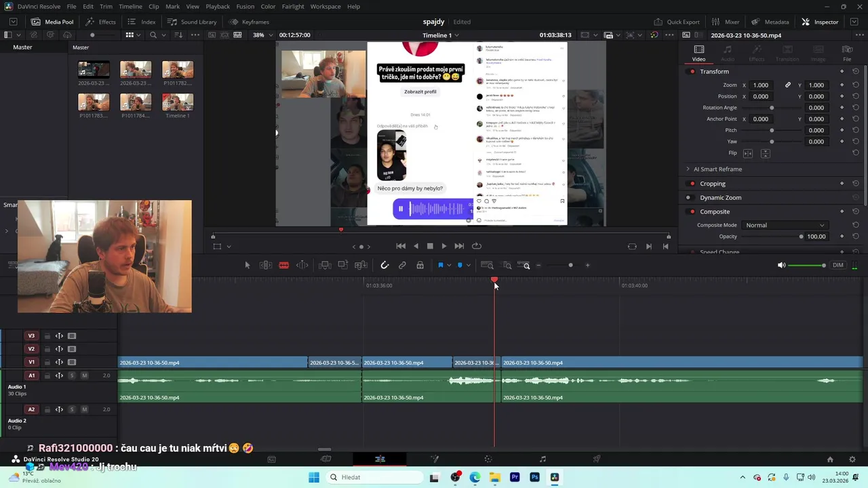Adjust the Rotation Angle slider
868x488 pixels.
coord(772,108)
